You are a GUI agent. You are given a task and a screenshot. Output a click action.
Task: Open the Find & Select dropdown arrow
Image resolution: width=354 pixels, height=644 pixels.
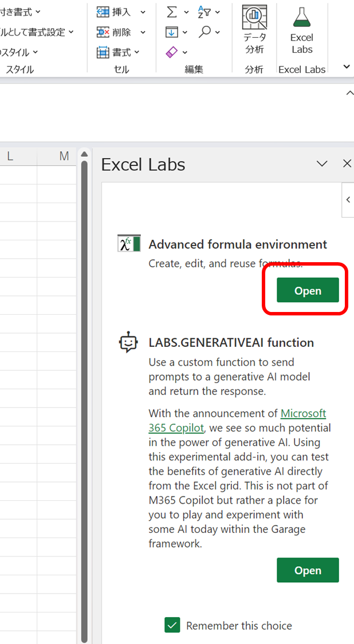tap(218, 32)
